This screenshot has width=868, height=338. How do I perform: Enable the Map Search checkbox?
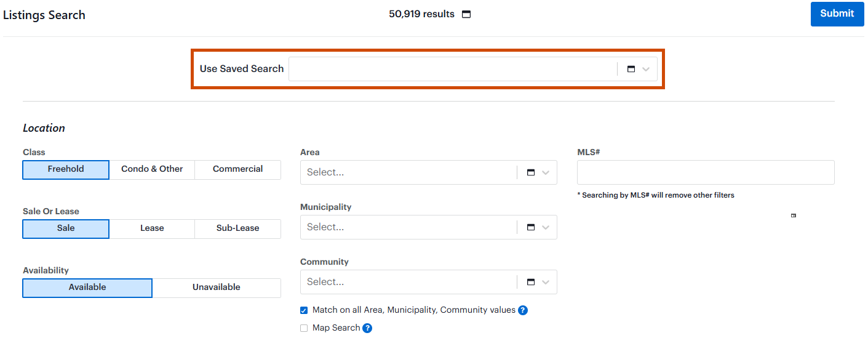pyautogui.click(x=304, y=328)
